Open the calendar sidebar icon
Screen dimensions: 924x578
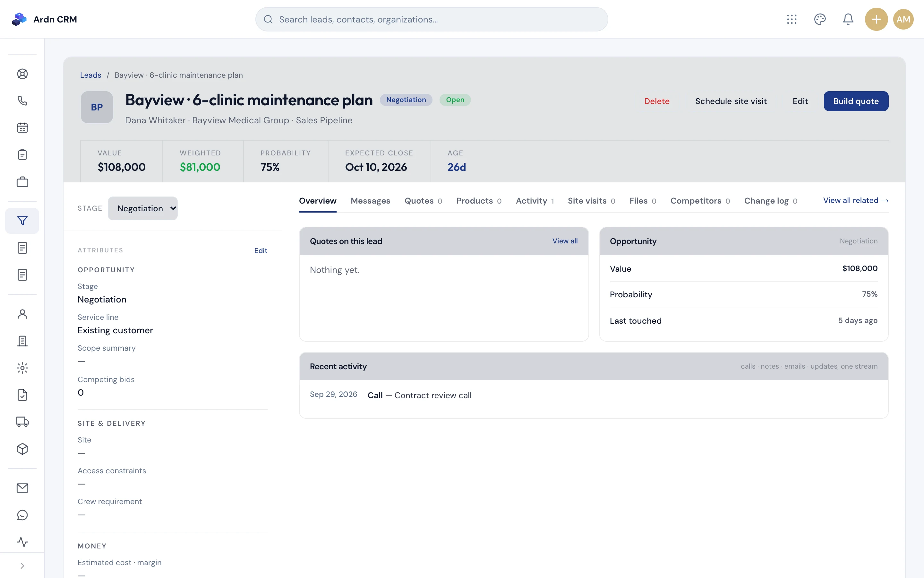point(22,128)
